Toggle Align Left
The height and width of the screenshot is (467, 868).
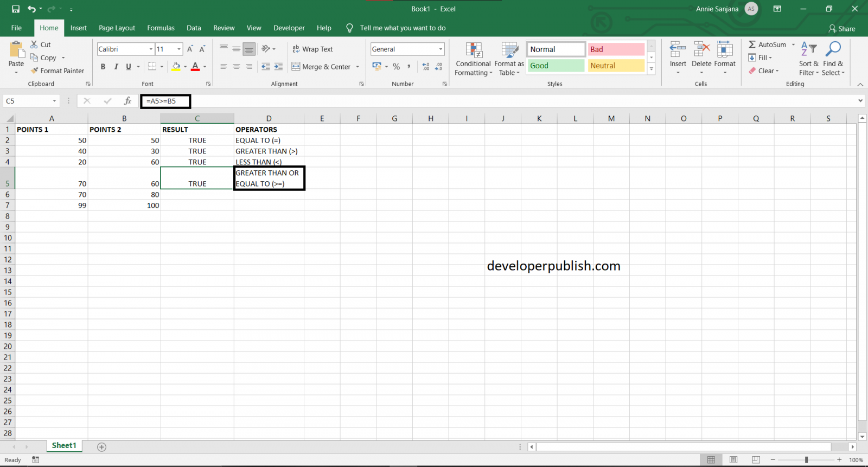(x=224, y=67)
